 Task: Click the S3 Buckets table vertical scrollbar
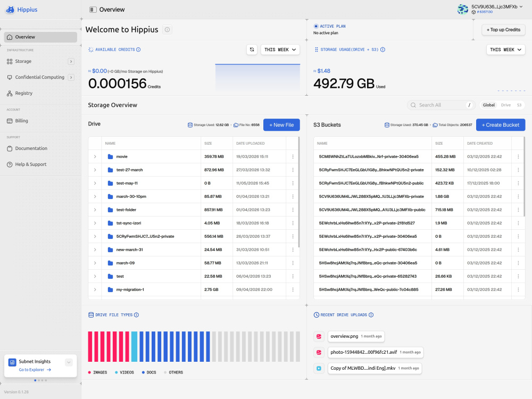(524, 177)
